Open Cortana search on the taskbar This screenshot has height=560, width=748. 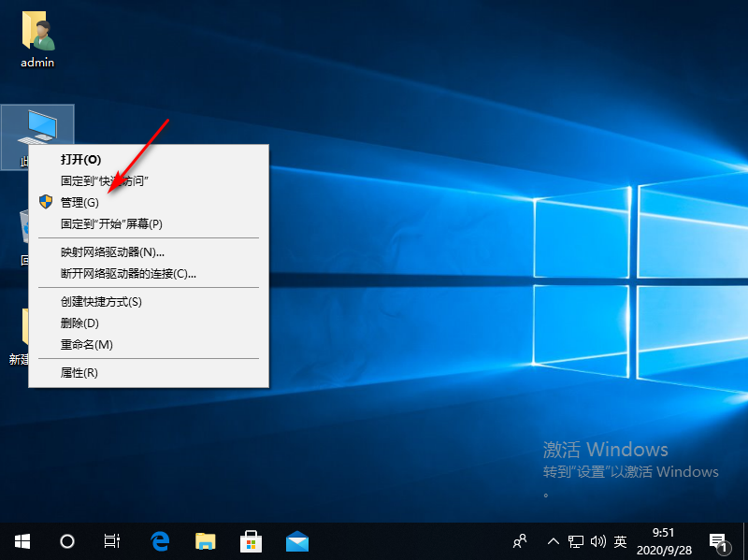pos(65,540)
